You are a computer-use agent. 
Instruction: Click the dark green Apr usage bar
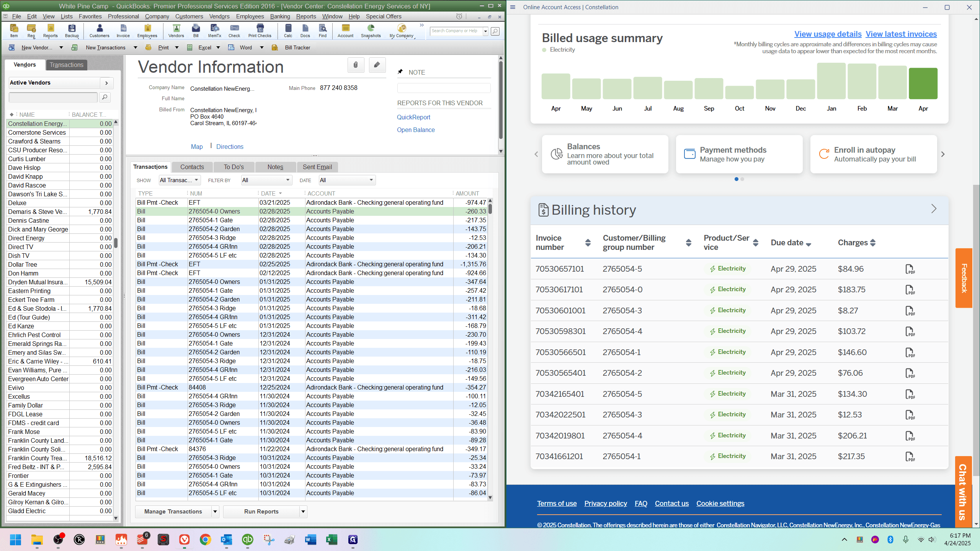point(923,83)
